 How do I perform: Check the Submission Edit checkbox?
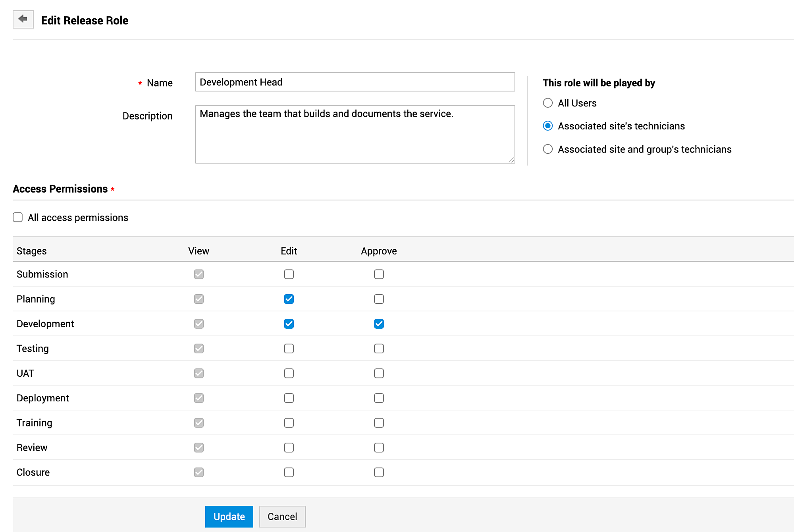289,274
